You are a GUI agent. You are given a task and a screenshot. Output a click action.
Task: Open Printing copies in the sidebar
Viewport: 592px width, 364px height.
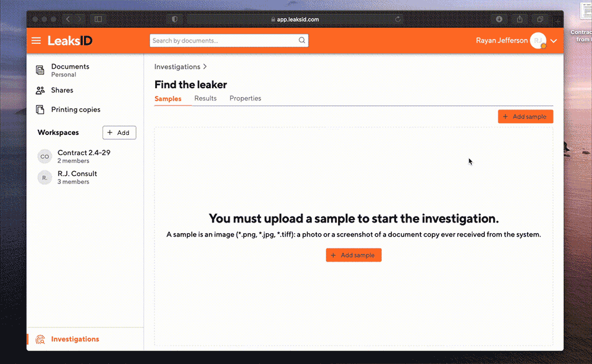click(x=76, y=109)
